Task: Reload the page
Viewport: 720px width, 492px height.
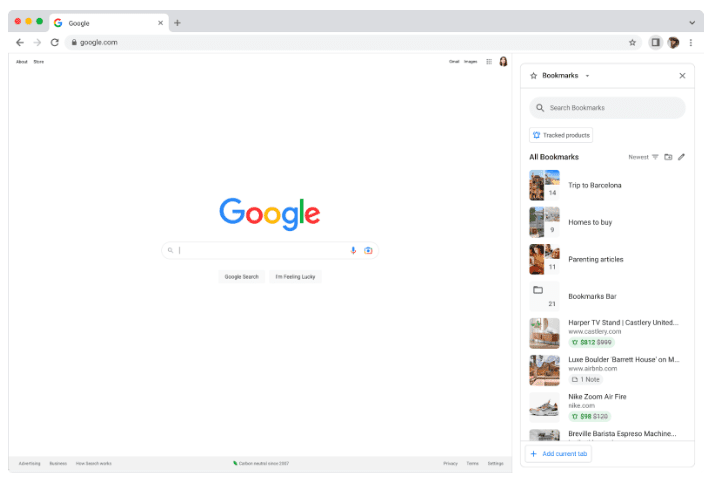Action: 54,42
